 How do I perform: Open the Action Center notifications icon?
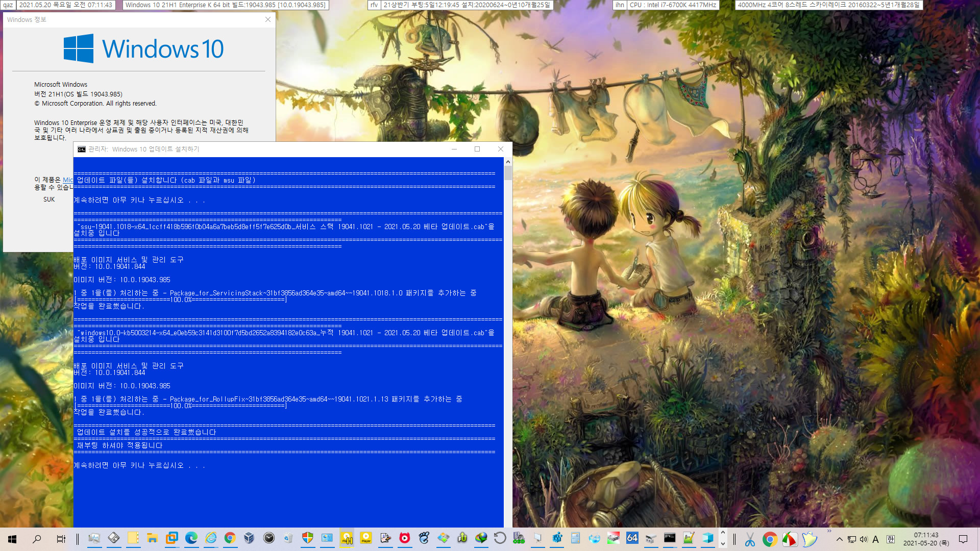tap(963, 539)
